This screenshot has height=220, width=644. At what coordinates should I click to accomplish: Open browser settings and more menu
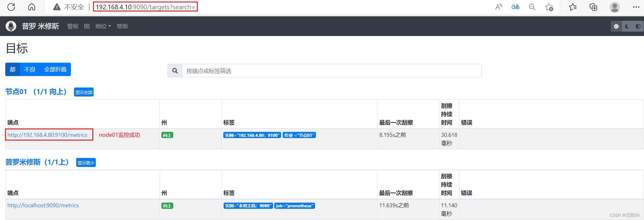636,7
